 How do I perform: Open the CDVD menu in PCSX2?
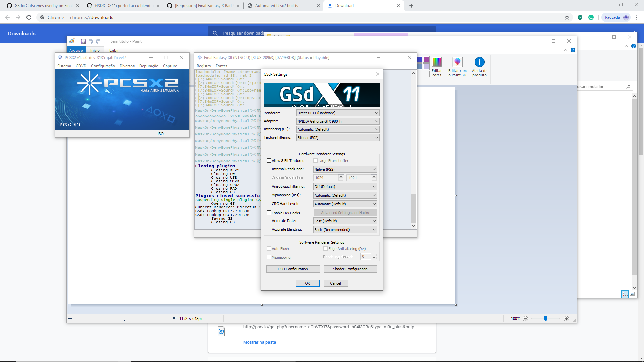click(x=80, y=66)
